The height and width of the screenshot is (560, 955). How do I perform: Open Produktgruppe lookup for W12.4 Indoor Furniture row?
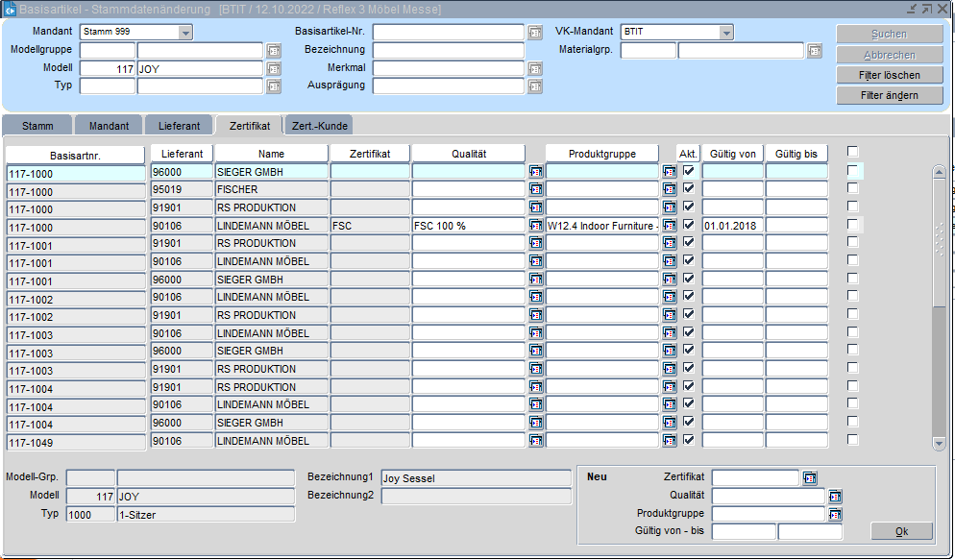click(x=670, y=226)
